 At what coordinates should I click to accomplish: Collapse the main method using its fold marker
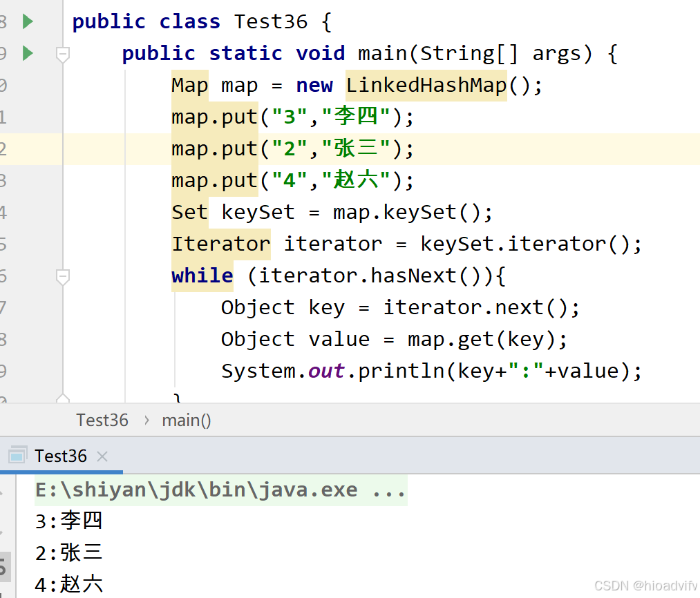point(62,52)
